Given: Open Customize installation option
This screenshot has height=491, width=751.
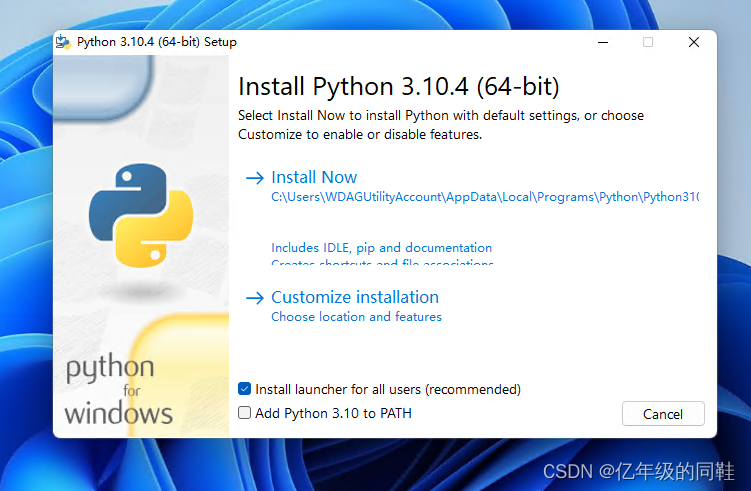Looking at the screenshot, I should tap(354, 297).
